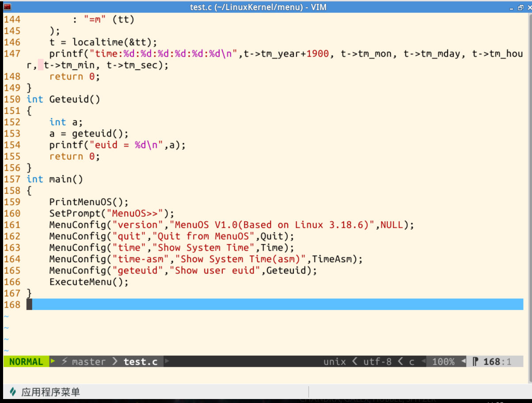Click the 168:1 cursor position indicator

pyautogui.click(x=497, y=362)
